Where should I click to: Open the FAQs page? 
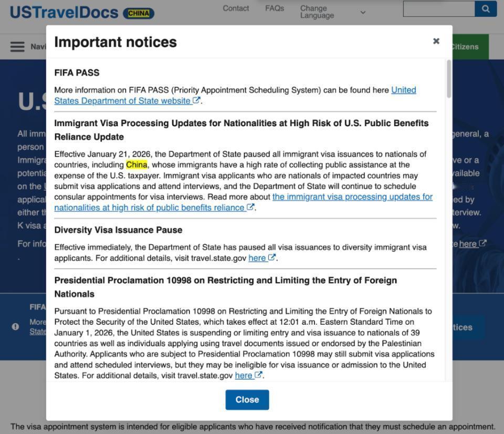pyautogui.click(x=275, y=8)
